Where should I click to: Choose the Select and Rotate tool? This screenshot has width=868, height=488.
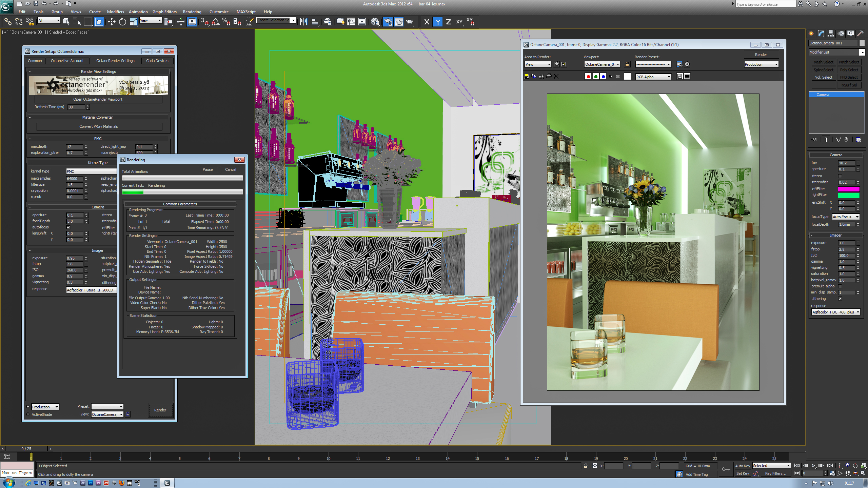[122, 22]
